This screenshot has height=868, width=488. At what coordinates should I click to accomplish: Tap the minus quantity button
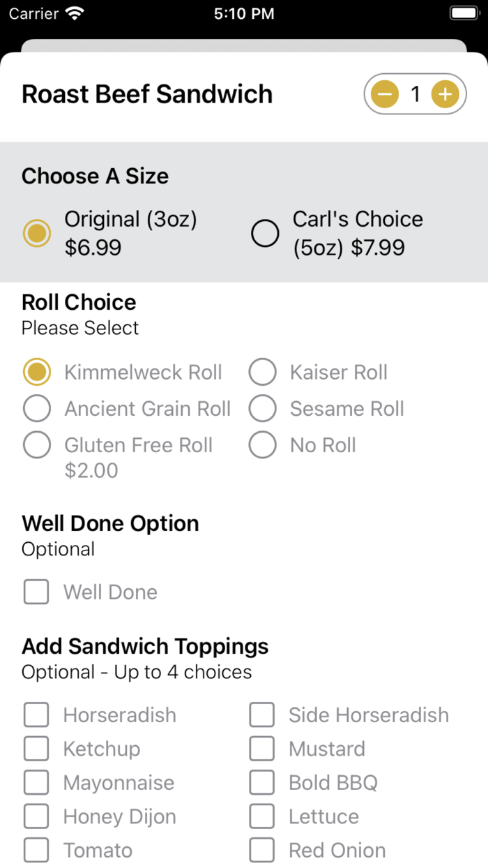[x=385, y=93]
